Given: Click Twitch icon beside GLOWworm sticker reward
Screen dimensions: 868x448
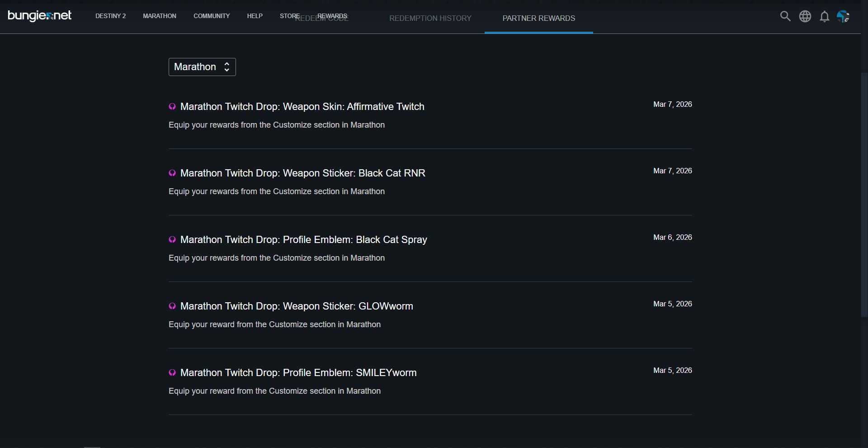Looking at the screenshot, I should [172, 306].
